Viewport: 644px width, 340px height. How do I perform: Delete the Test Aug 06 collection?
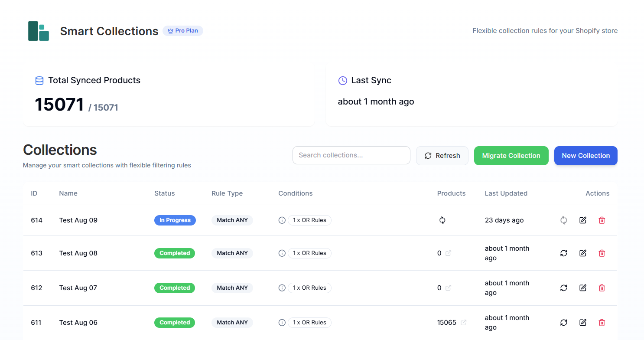coord(602,322)
